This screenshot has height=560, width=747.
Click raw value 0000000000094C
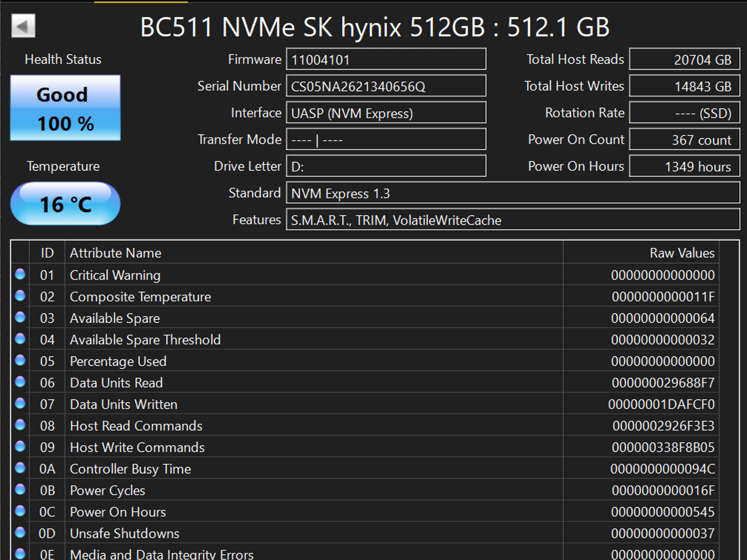coord(663,468)
